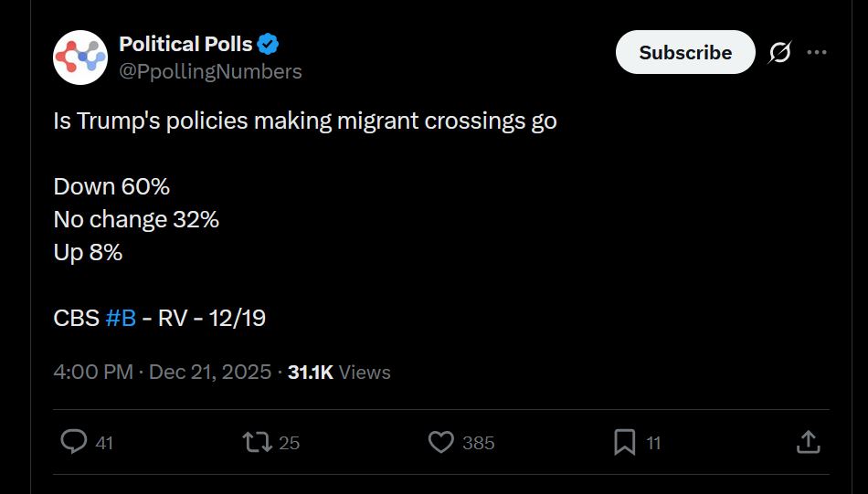Click the blue verified checkmark badge
The height and width of the screenshot is (494, 868).
tap(269, 44)
